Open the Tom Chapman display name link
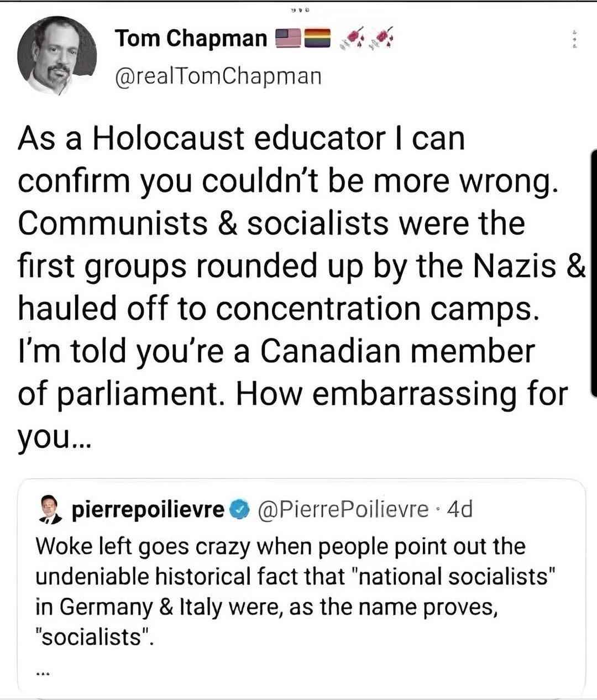The image size is (597, 700). coord(191,38)
